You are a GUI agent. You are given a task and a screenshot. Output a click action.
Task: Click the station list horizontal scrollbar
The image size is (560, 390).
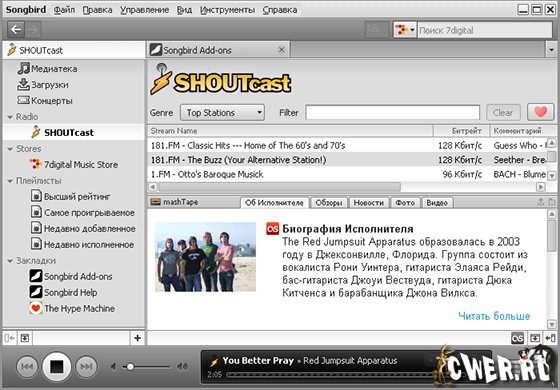[280, 187]
